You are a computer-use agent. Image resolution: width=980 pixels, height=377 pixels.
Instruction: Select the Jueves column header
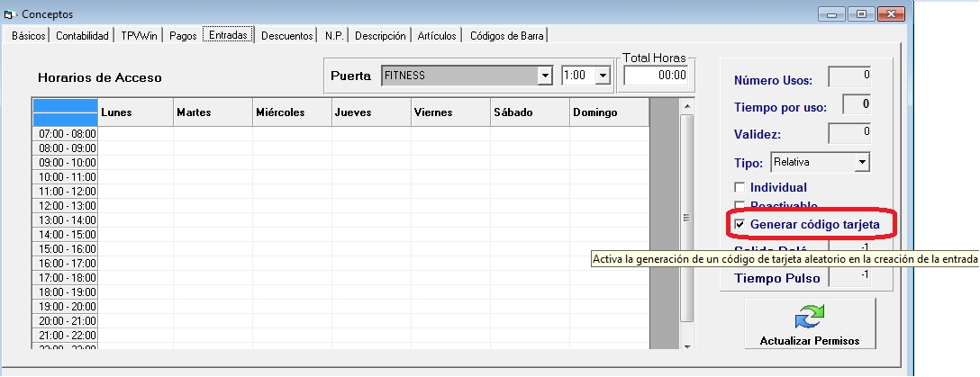point(371,112)
